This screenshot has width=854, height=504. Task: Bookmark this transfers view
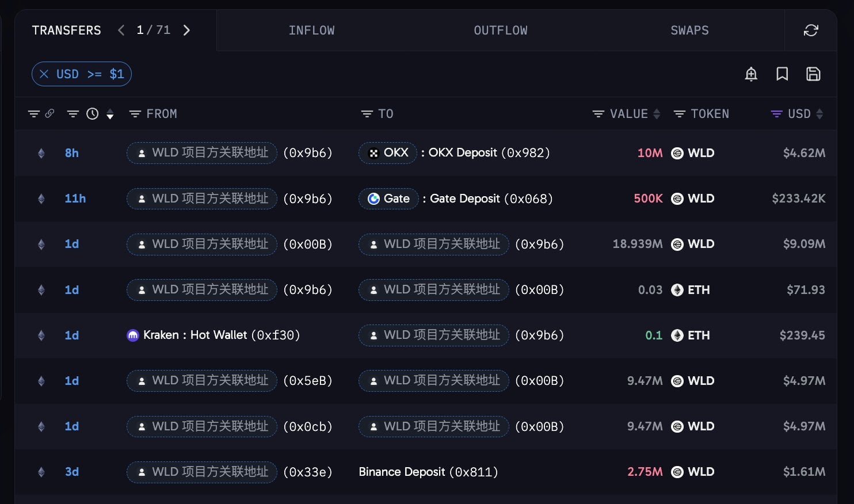[x=782, y=74]
